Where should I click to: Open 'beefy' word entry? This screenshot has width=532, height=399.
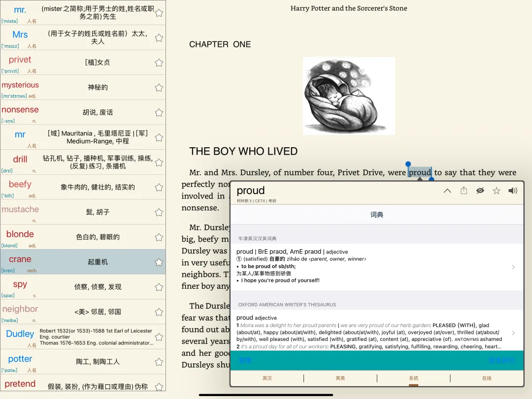83,187
